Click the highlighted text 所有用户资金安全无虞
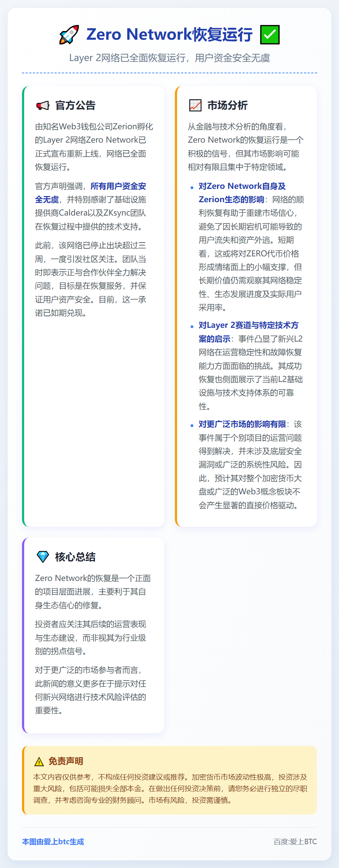Image resolution: width=339 pixels, height=868 pixels. pos(91,193)
